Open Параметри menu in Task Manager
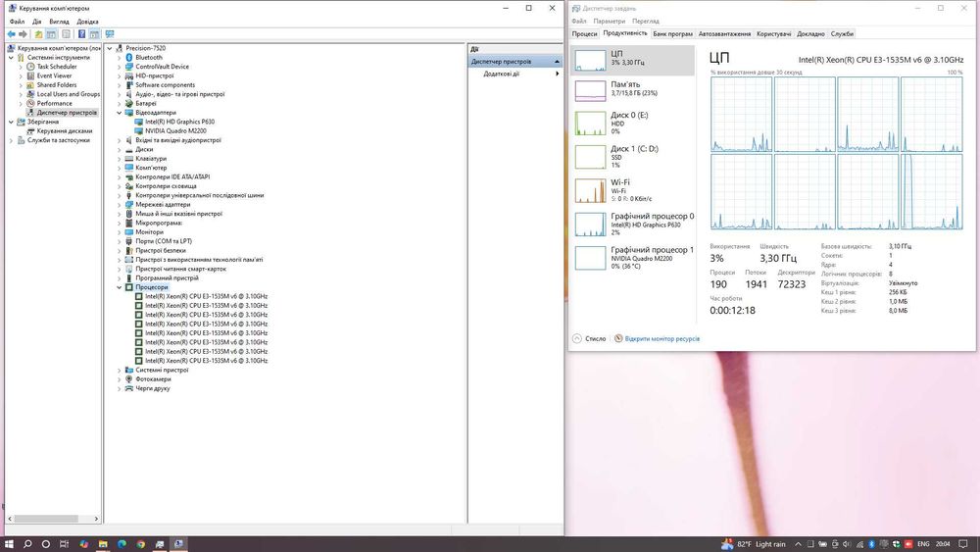Screen dimensions: 980x552 click(609, 22)
